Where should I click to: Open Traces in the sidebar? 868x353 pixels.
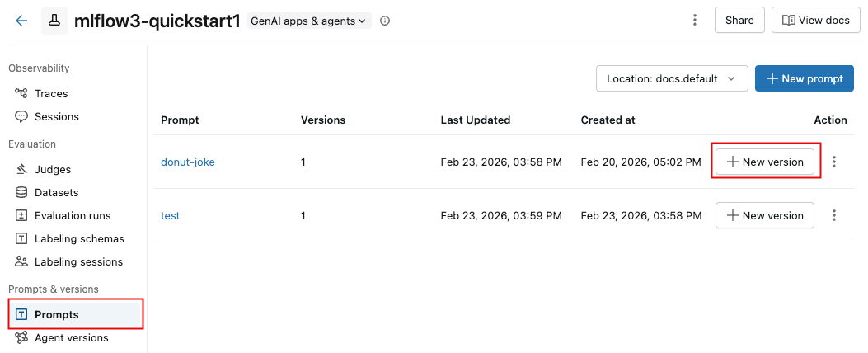[x=51, y=94]
